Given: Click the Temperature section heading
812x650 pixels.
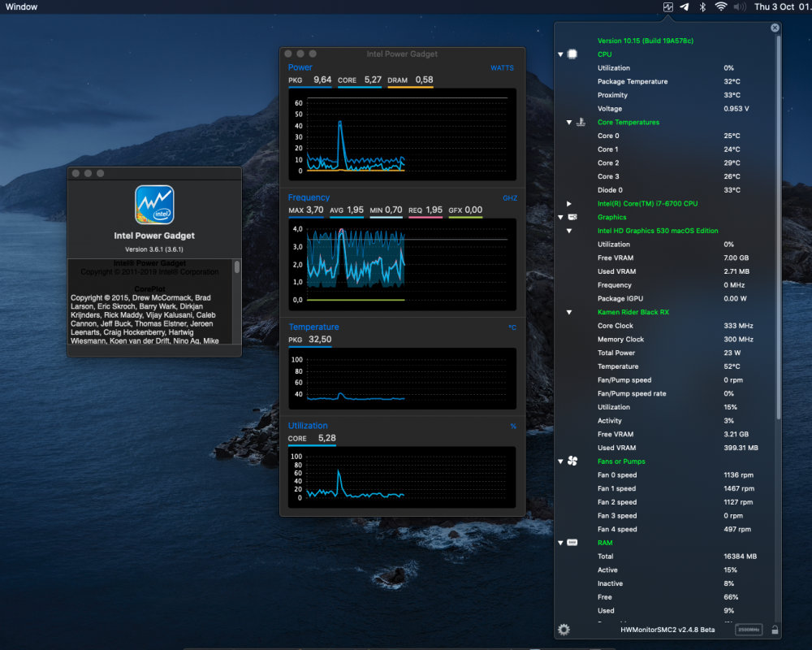Looking at the screenshot, I should click(313, 327).
